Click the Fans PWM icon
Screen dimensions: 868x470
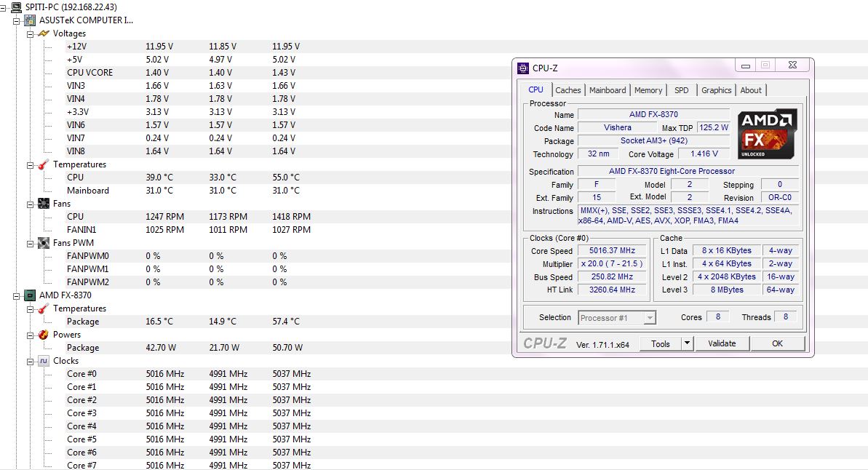44,243
